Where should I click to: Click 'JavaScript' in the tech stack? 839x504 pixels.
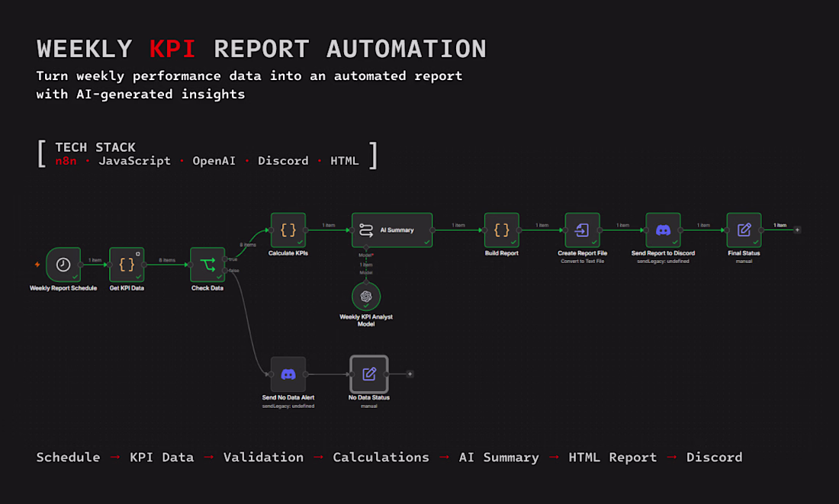(x=134, y=161)
